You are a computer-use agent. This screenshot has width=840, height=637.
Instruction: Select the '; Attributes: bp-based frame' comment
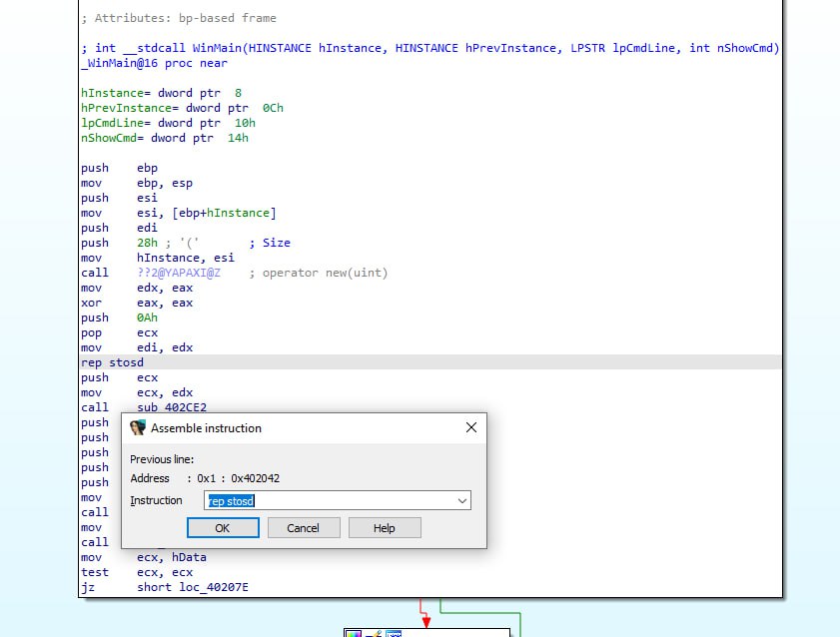[x=179, y=18]
